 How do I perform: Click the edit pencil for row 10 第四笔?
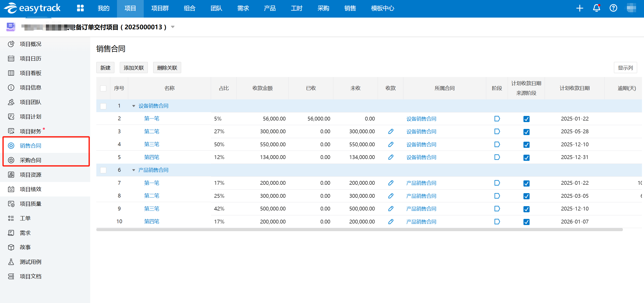tap(391, 222)
